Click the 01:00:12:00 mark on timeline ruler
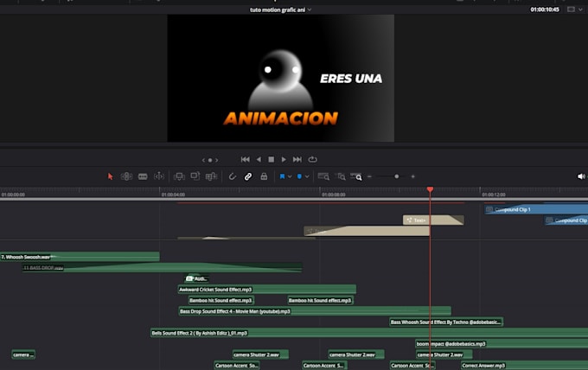Viewport: 588px width, 370px height. (494, 195)
